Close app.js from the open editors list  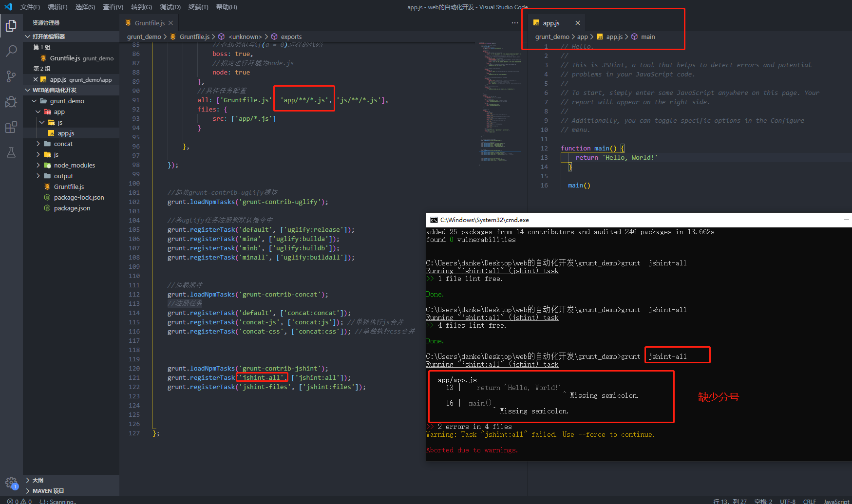36,79
